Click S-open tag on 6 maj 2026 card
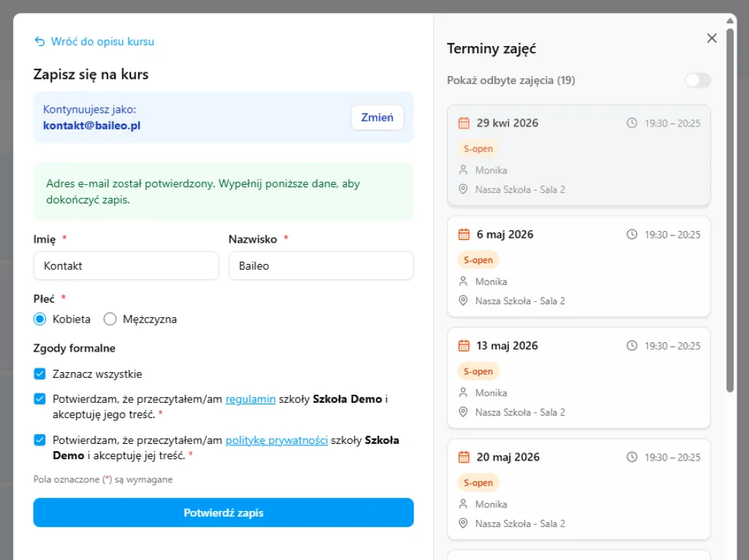The height and width of the screenshot is (560, 749). coord(478,260)
